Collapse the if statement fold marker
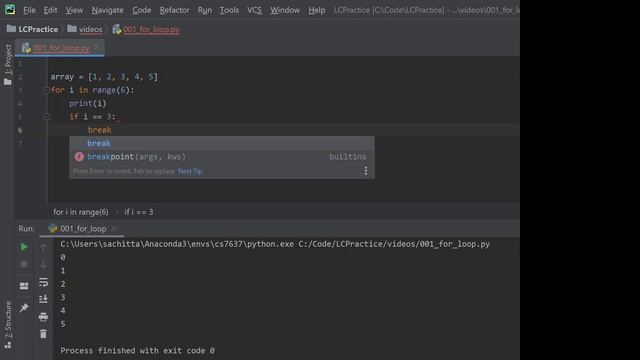Viewport: 640px width, 360px height. click(x=47, y=117)
